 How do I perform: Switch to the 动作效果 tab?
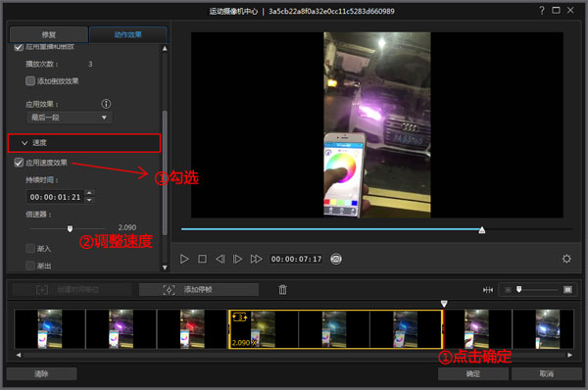tap(127, 34)
